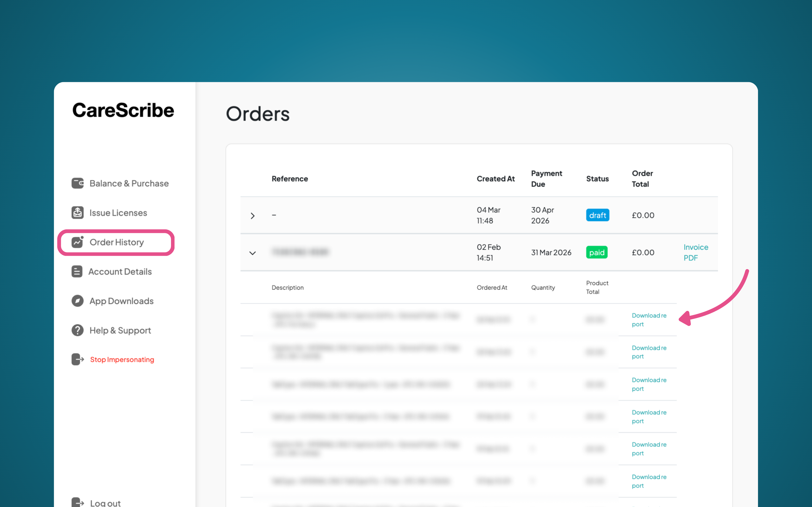Click the Log out arrow icon
This screenshot has width=812, height=507.
click(78, 502)
